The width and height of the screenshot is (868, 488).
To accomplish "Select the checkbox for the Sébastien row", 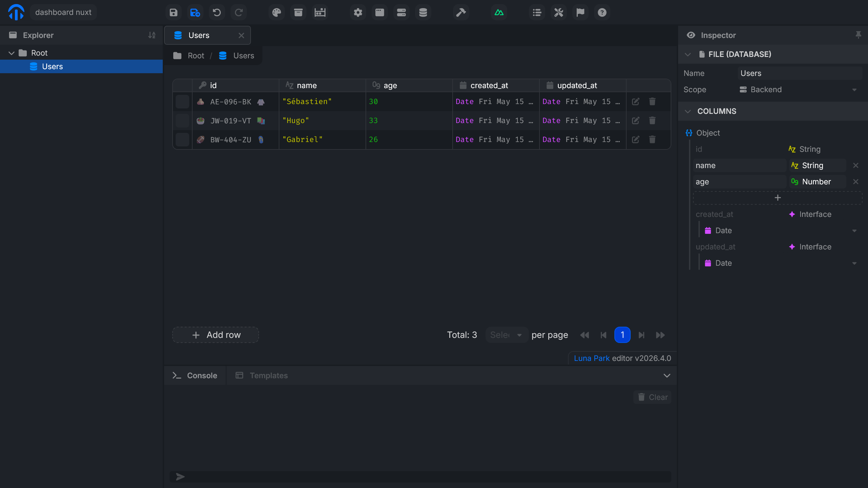I will 182,102.
